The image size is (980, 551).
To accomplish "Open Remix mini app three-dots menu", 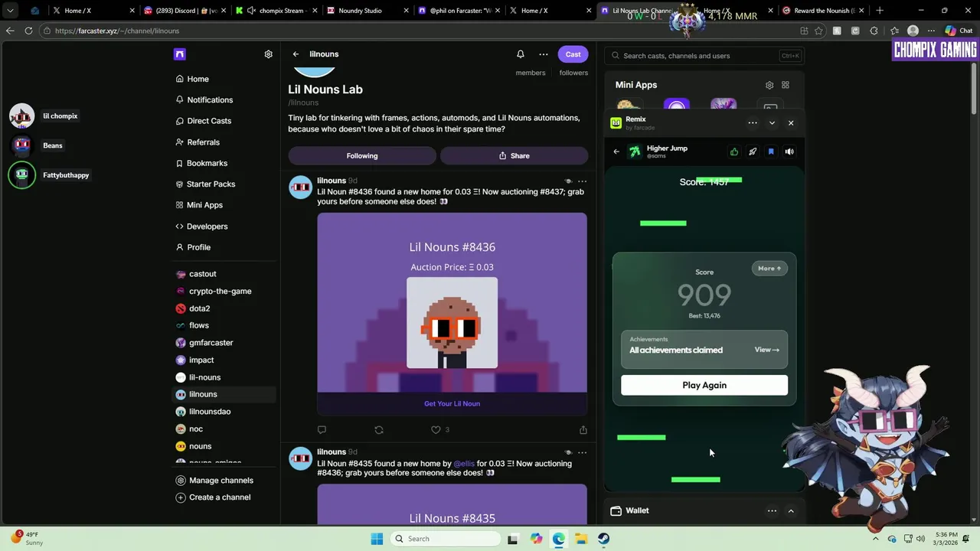I will click(x=753, y=123).
